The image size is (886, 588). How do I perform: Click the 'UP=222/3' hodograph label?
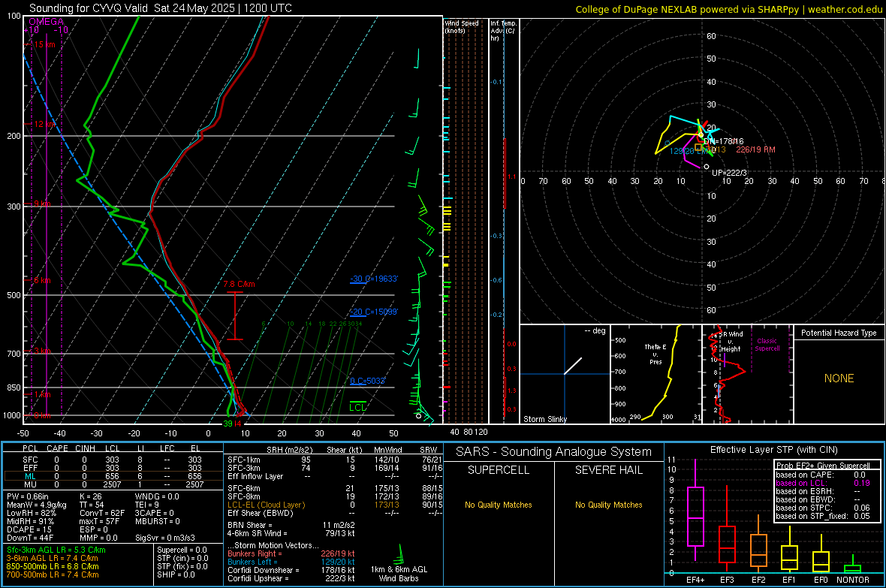click(730, 173)
